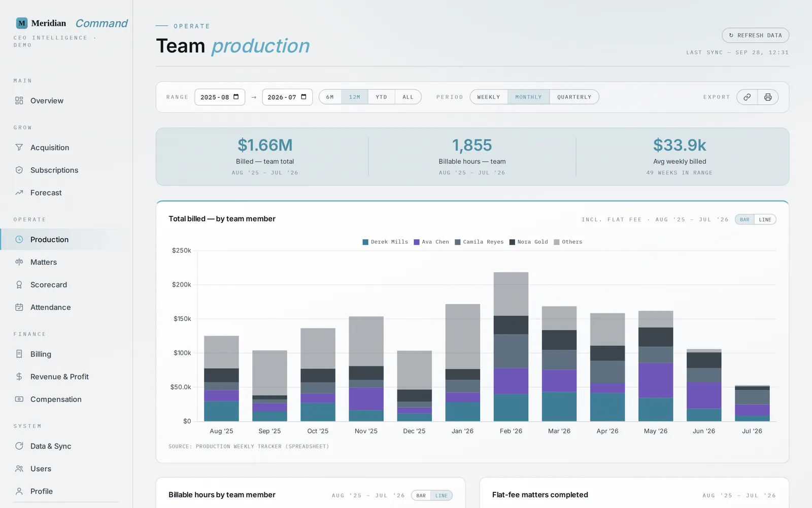Click the Meridian logo icon
This screenshot has height=508, width=812.
tap(22, 23)
